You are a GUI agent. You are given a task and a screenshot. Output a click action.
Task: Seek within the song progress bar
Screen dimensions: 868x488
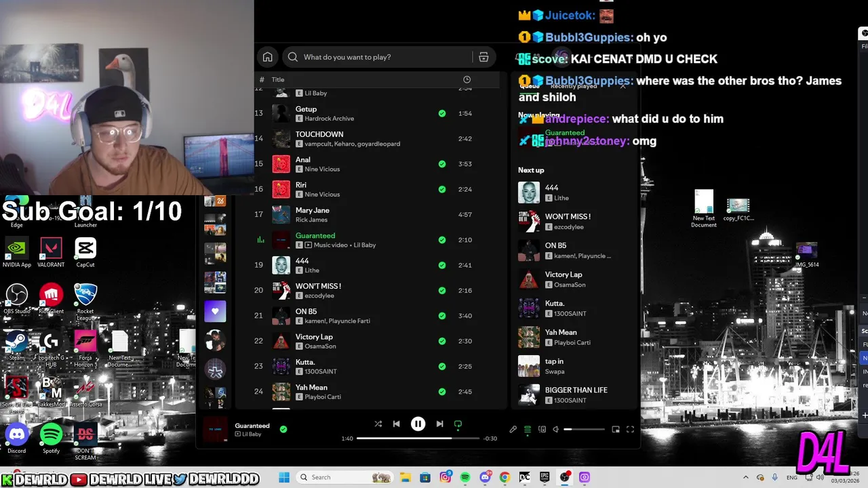[x=417, y=439]
